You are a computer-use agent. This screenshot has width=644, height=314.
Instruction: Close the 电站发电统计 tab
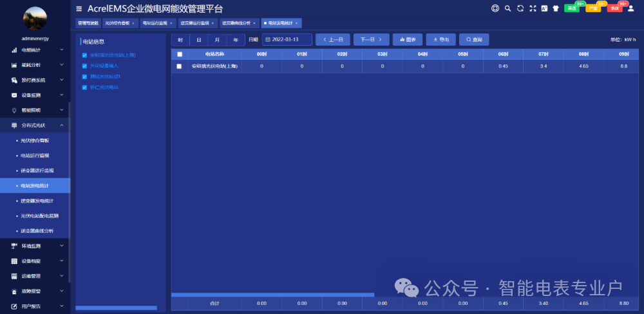[x=296, y=23]
